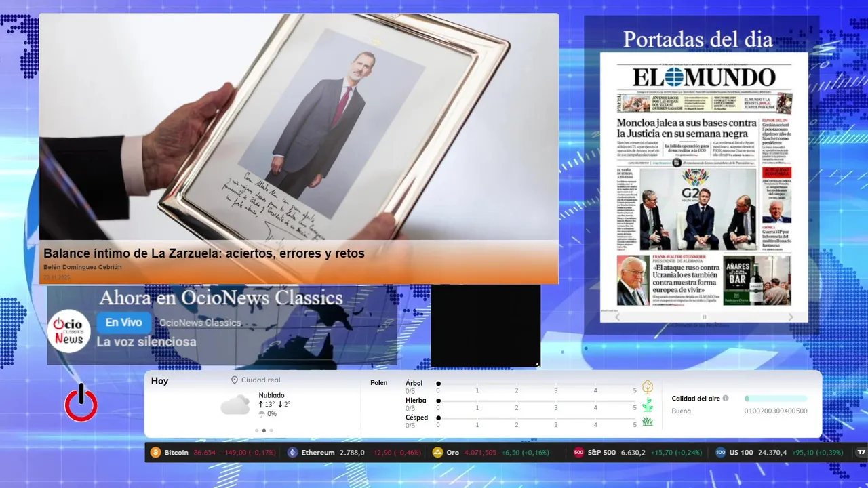Click the Hierba grass pollen icon

tap(648, 405)
